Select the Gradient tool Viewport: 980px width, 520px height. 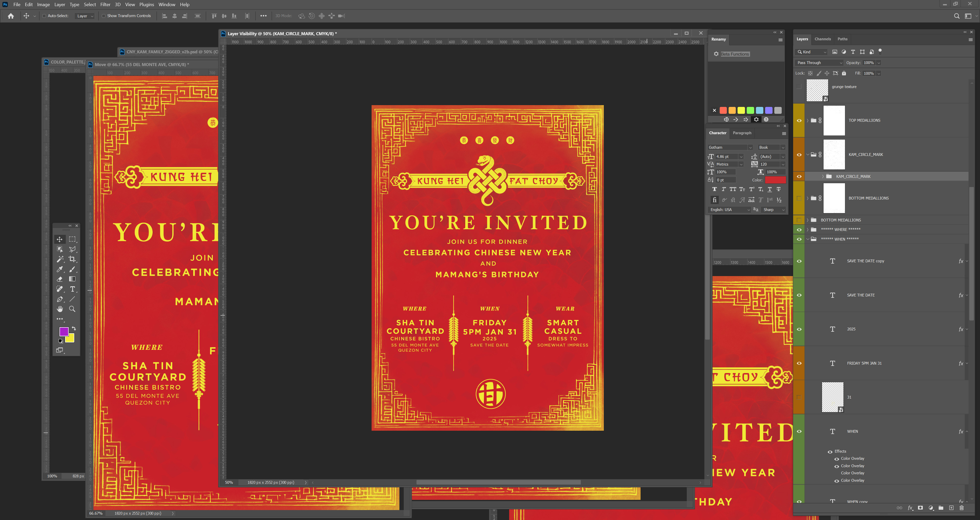72,279
